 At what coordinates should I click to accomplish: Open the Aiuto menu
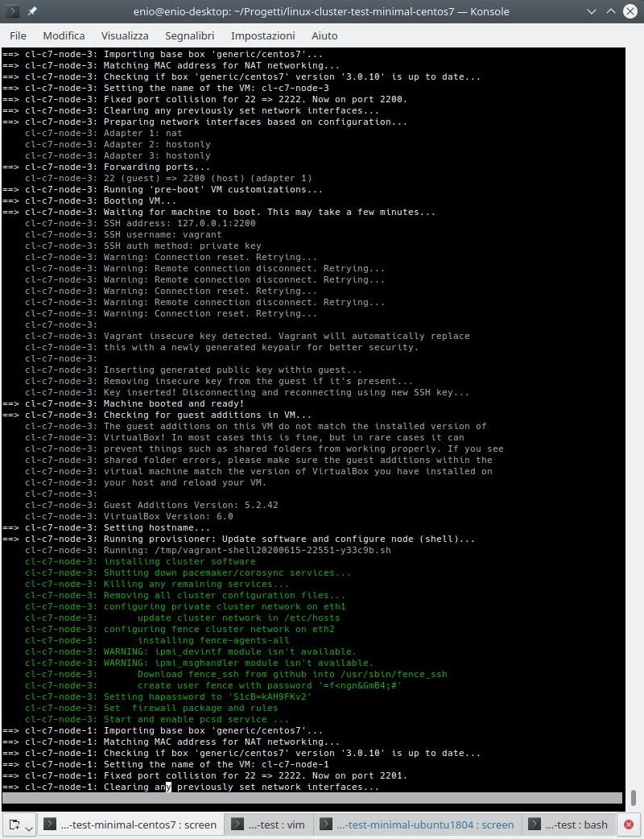click(324, 35)
